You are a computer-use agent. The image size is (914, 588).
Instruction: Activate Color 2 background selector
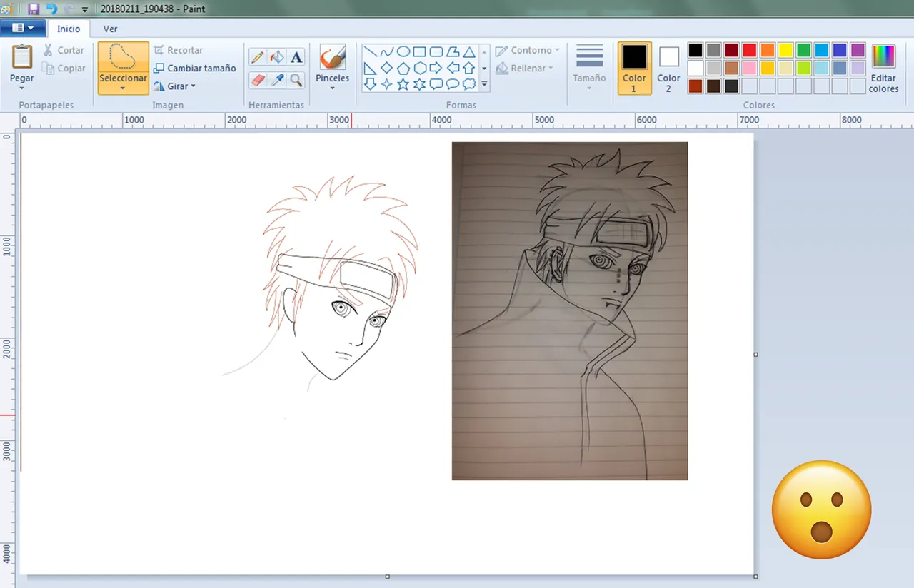(x=668, y=68)
